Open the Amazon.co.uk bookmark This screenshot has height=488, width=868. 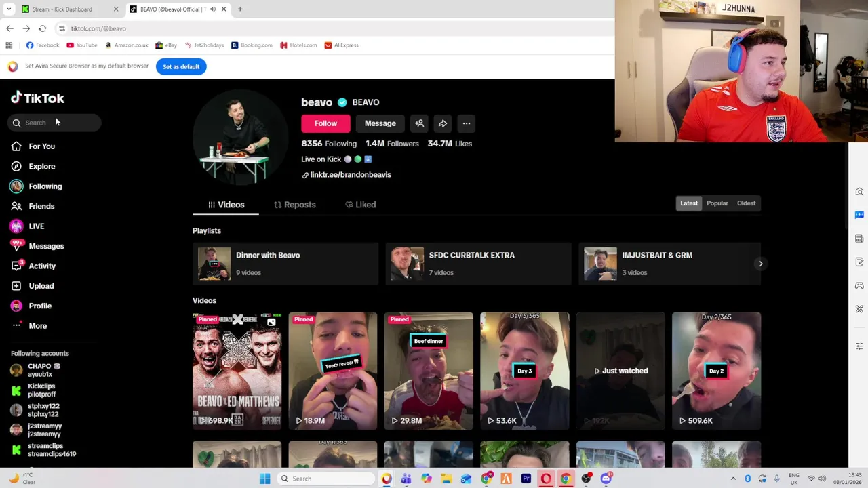click(x=127, y=45)
